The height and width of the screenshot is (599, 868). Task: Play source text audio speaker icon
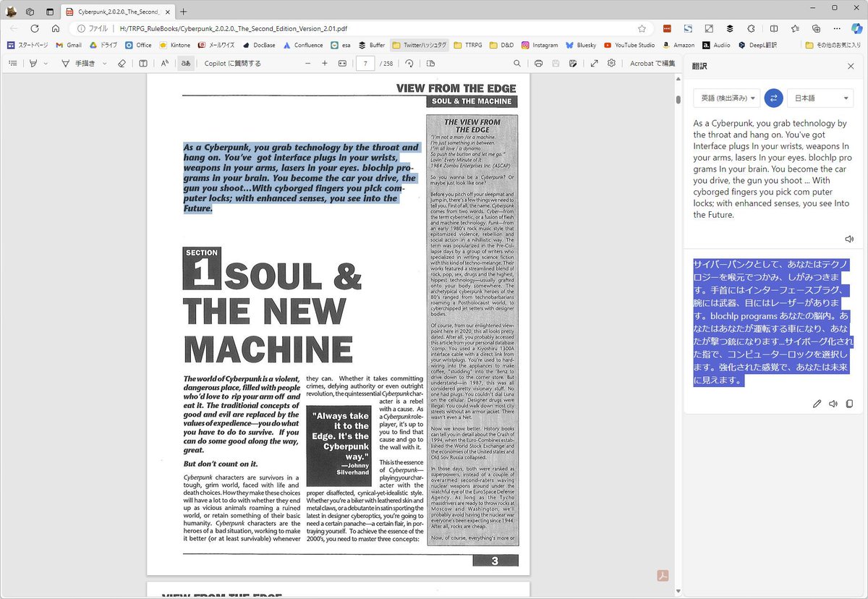(x=849, y=239)
